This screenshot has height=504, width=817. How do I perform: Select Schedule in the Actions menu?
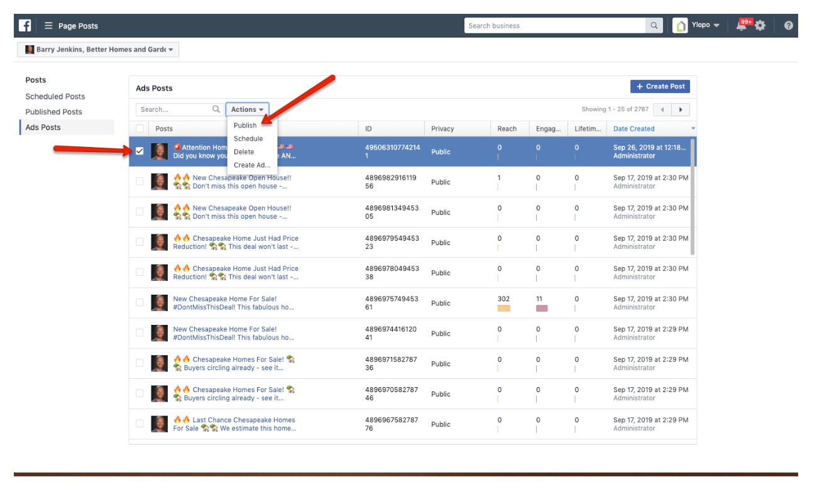(x=248, y=139)
